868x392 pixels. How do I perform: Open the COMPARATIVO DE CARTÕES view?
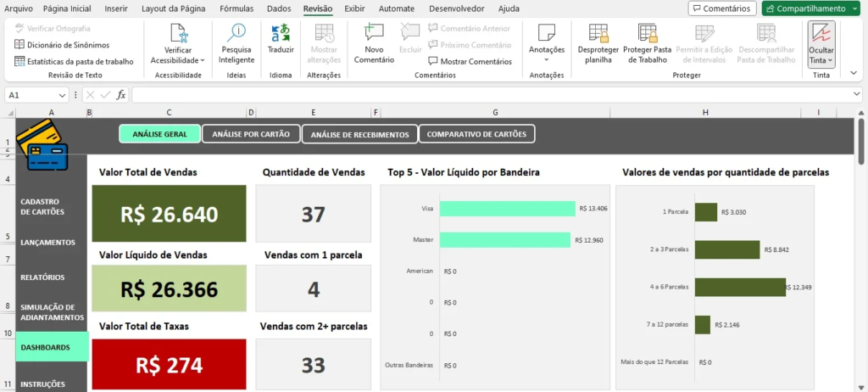click(x=476, y=134)
